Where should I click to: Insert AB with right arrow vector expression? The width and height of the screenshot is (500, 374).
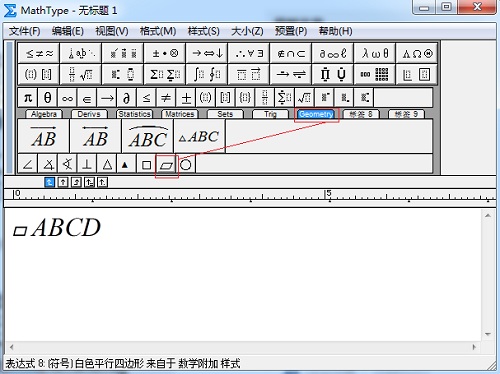[44, 136]
